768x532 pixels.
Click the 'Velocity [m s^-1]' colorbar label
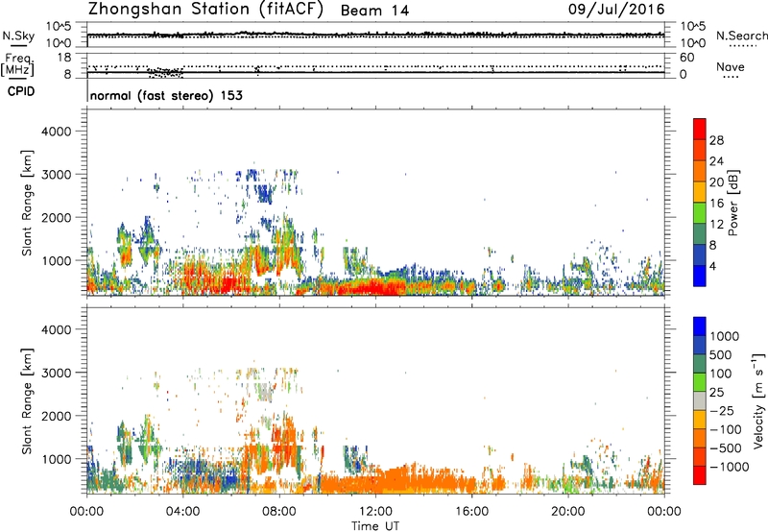758,400
